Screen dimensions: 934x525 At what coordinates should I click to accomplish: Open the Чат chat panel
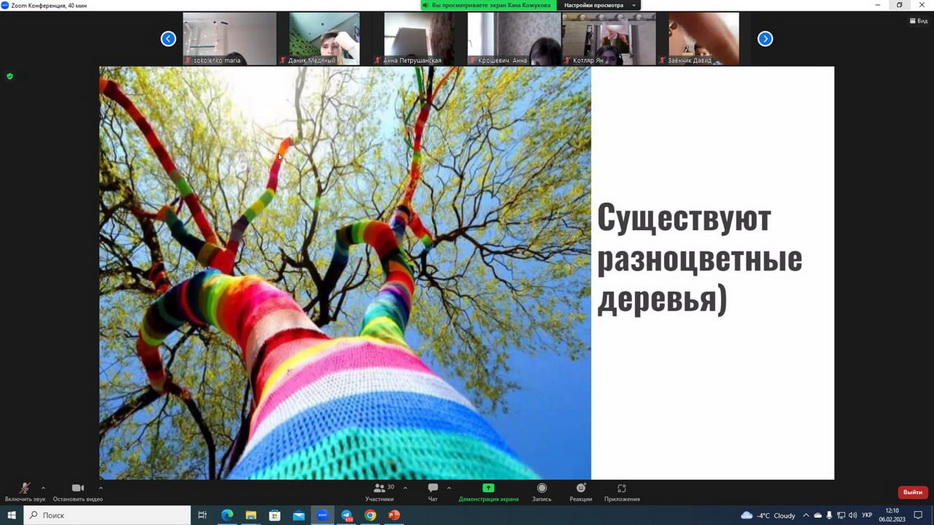(433, 490)
